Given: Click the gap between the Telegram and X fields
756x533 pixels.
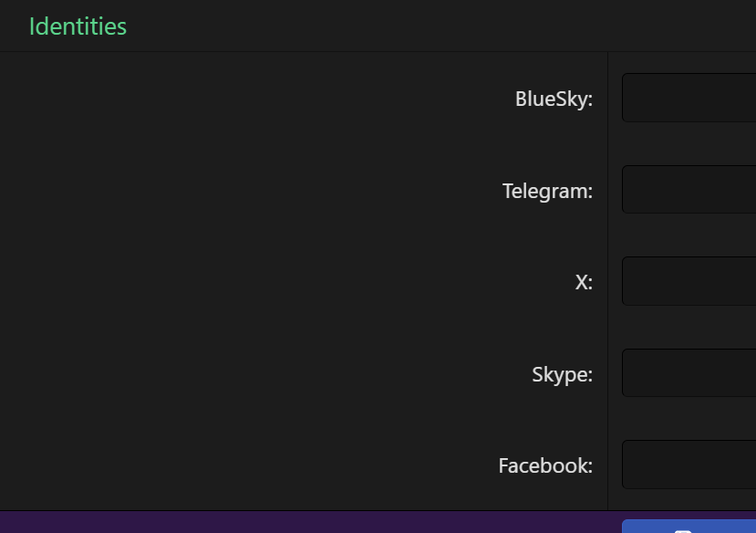Looking at the screenshot, I should coord(689,235).
